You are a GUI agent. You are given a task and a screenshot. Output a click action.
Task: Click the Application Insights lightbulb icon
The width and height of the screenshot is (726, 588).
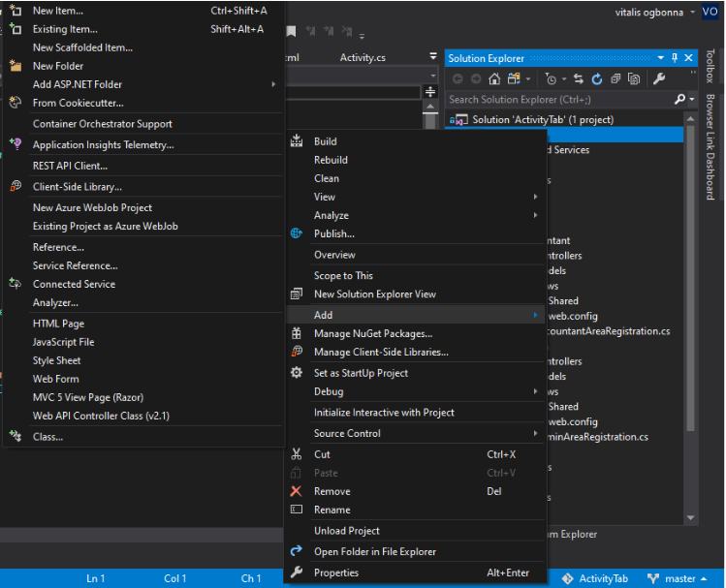point(16,144)
